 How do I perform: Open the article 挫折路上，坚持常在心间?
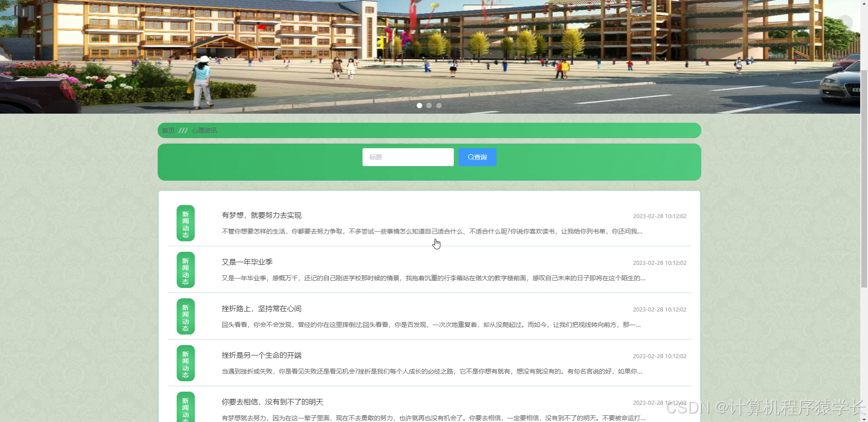coord(261,309)
